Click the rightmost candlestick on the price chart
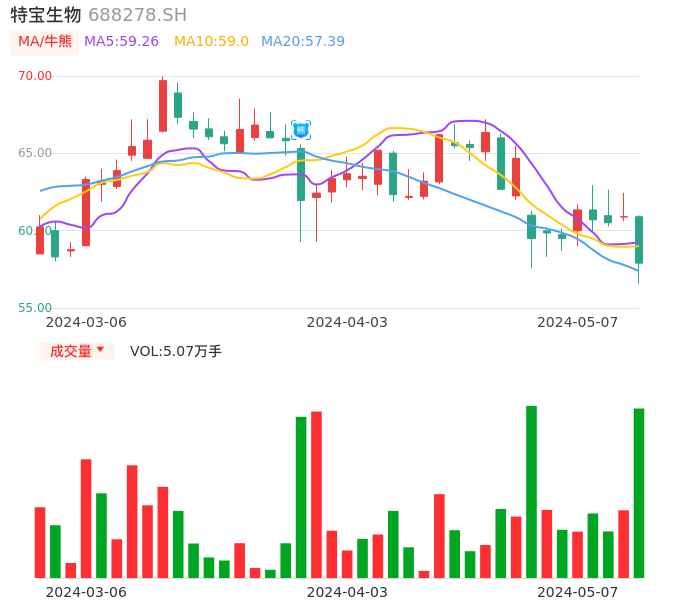The image size is (686, 606). 638,240
